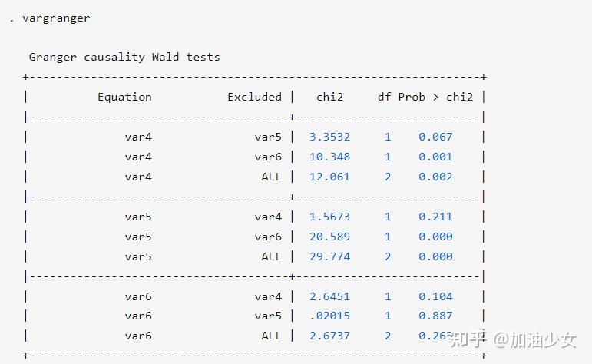Select the chi2 value 1.5673
Screen dimensions: 592x364
[x=329, y=217]
